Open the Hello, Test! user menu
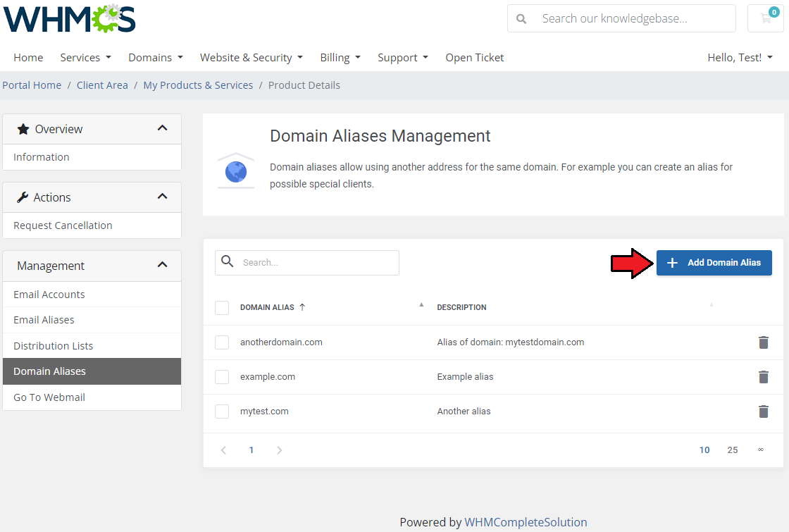This screenshot has height=532, width=789. pos(740,57)
